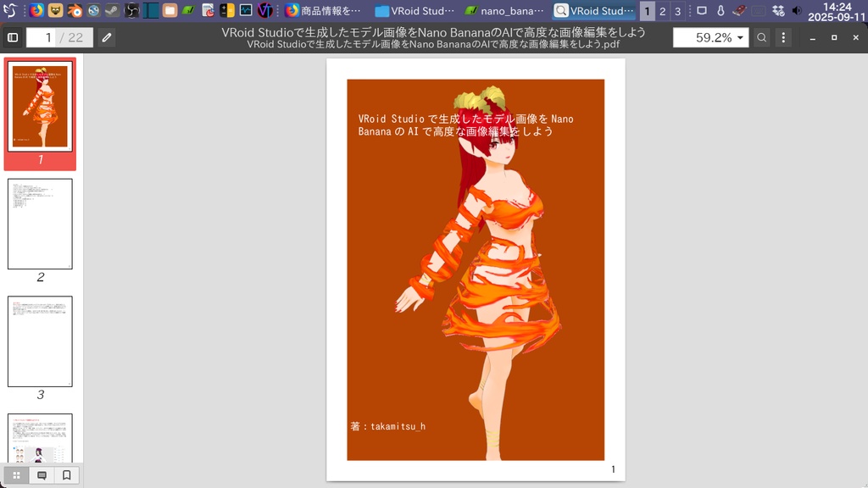Select page 3 thumbnail
Screen dimensions: 868x488
coord(40,341)
